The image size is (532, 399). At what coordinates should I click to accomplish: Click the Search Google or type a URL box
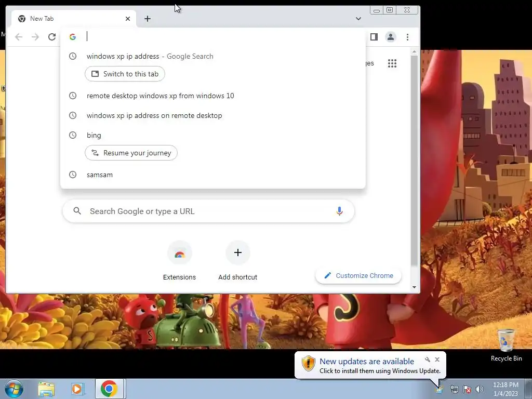tap(208, 211)
